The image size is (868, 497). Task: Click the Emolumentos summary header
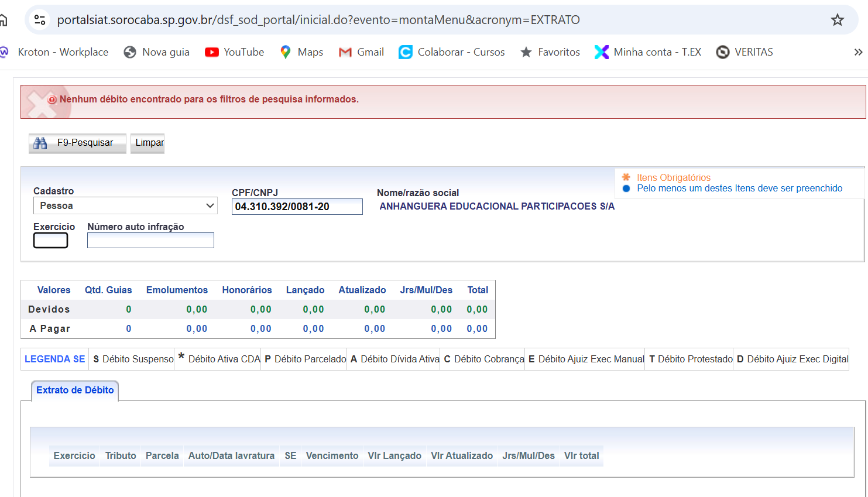tap(177, 290)
